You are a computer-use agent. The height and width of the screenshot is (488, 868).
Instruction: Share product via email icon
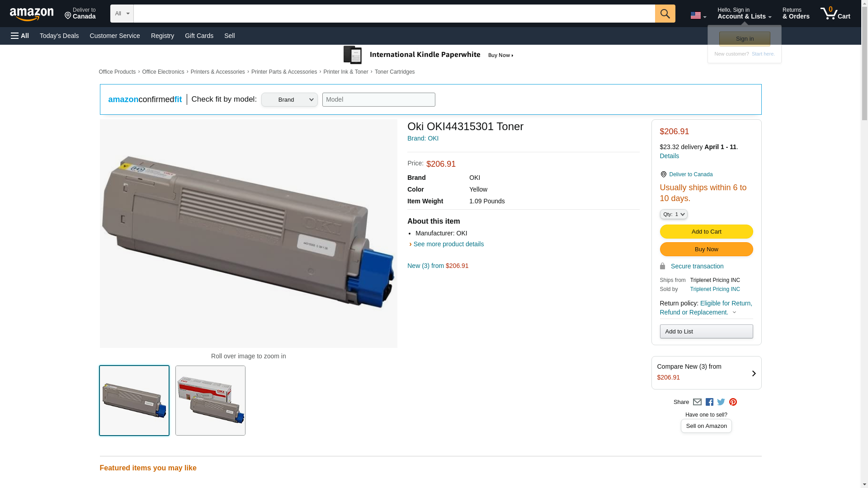coord(697,402)
